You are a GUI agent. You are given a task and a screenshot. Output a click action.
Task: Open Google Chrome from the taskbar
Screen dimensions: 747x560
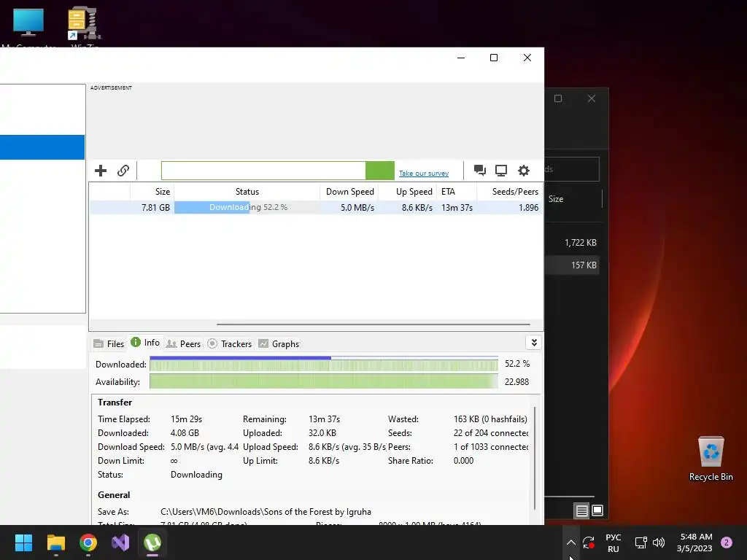(88, 542)
